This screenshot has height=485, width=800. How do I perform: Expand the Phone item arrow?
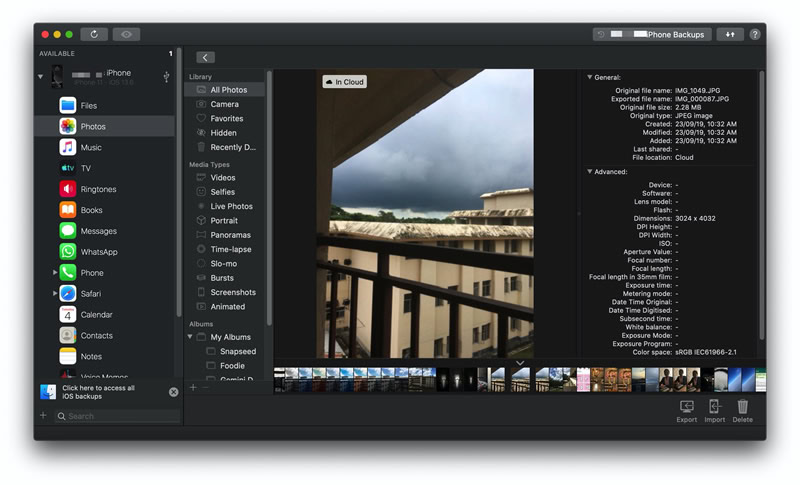pos(55,272)
